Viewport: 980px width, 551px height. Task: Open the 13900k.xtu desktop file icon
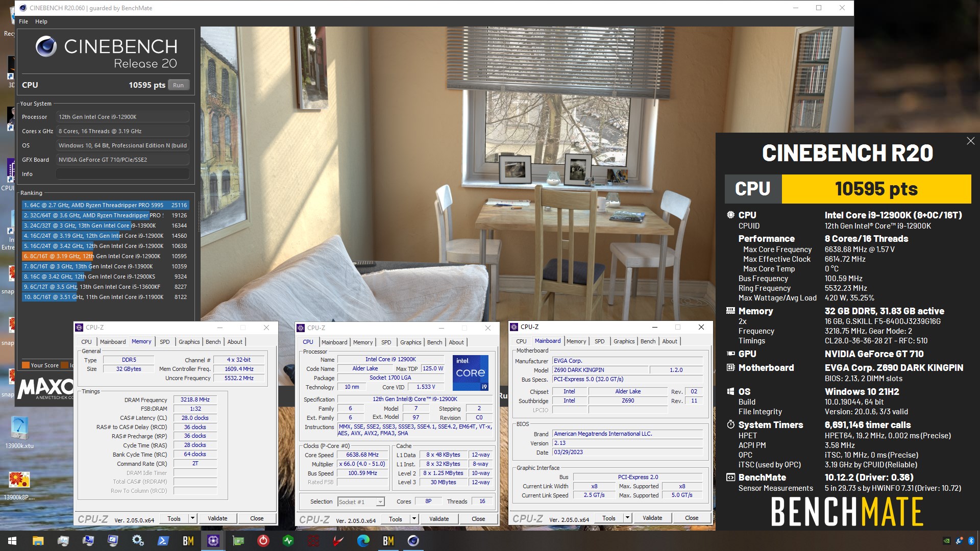[19, 432]
